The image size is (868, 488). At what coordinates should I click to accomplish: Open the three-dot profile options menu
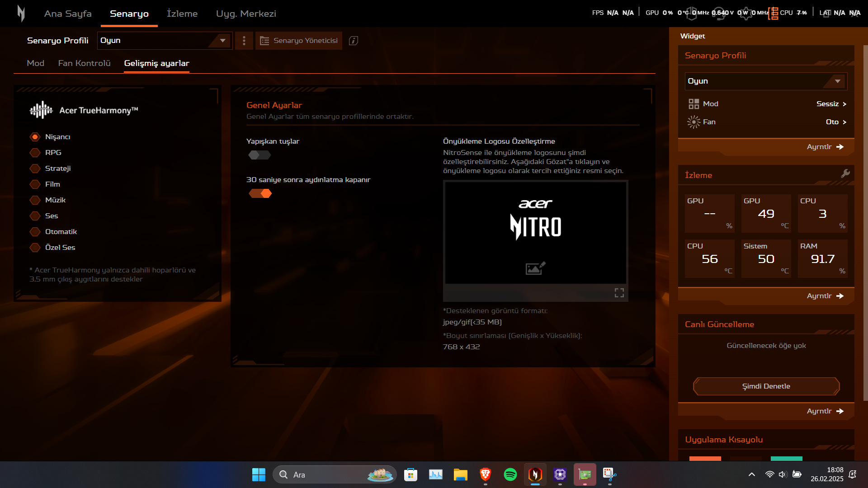coord(244,41)
